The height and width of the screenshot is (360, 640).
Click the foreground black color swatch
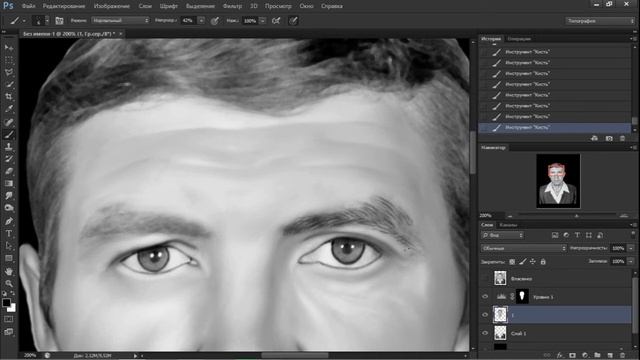pos(6,303)
